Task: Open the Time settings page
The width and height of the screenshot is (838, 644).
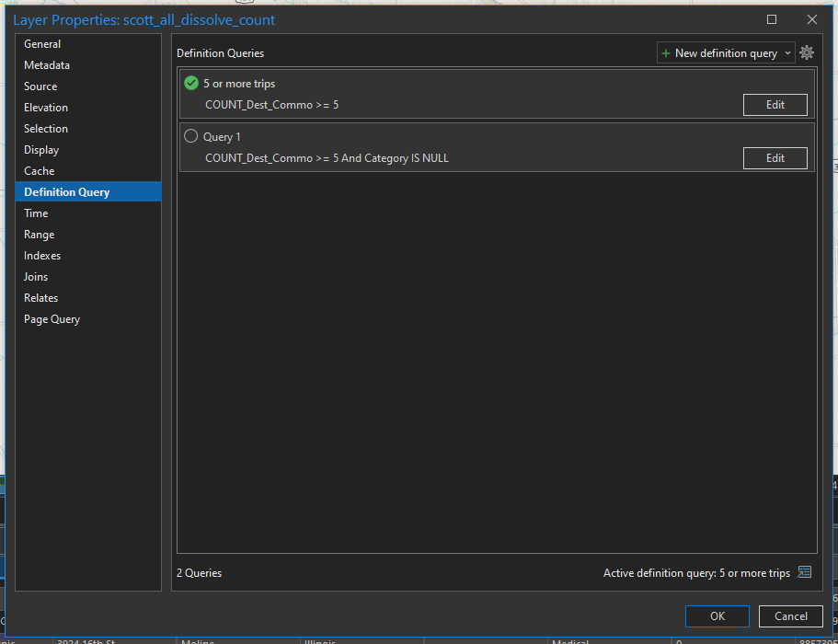Action: pyautogui.click(x=36, y=213)
